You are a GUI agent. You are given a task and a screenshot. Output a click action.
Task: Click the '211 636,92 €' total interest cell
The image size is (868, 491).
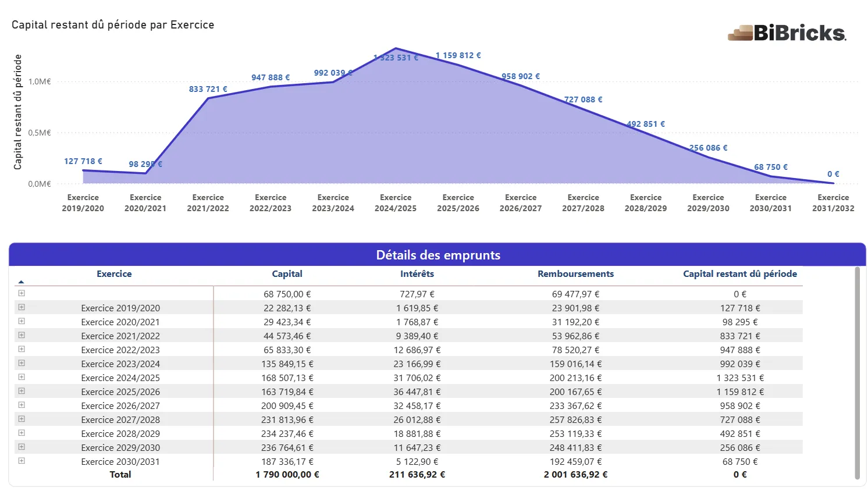coord(417,475)
